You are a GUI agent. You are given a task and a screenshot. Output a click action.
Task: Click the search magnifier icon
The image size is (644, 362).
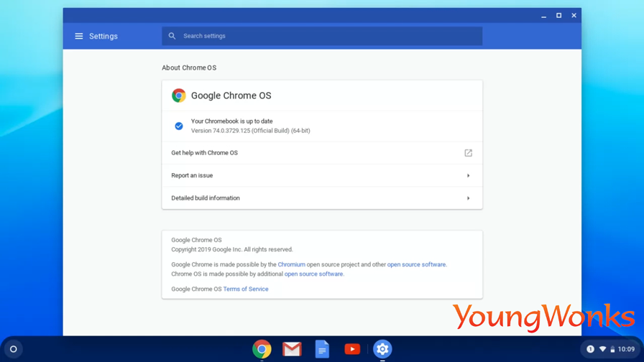pos(172,36)
